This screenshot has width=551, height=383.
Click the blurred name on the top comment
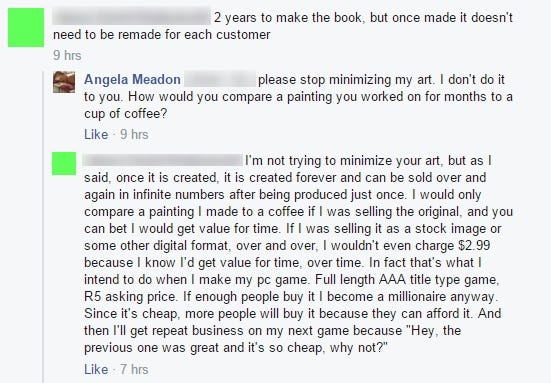(x=131, y=17)
